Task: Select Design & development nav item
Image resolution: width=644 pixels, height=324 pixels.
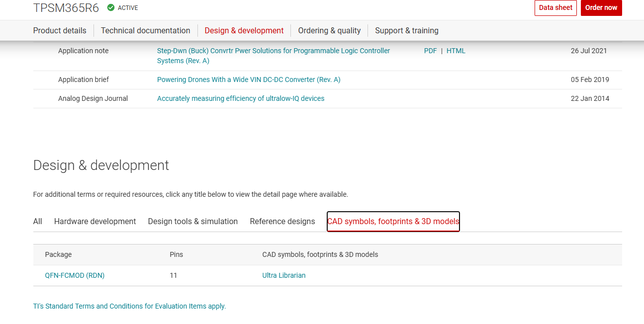Action: coord(244,30)
